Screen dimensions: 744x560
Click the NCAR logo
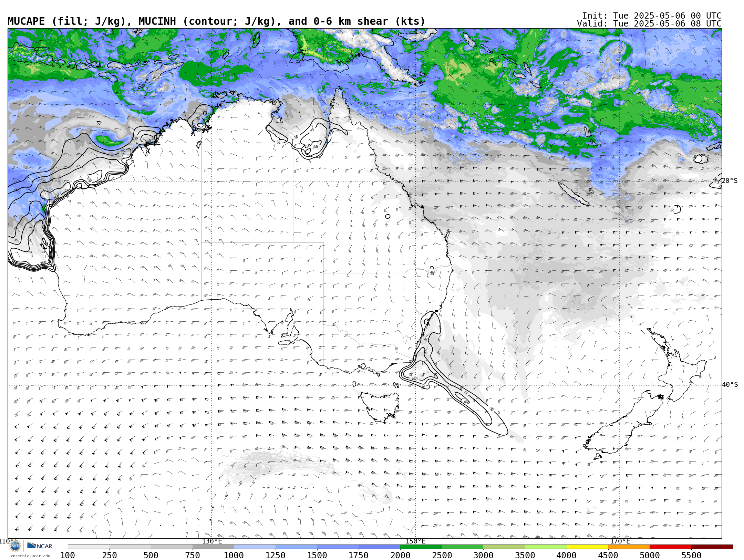pos(40,546)
